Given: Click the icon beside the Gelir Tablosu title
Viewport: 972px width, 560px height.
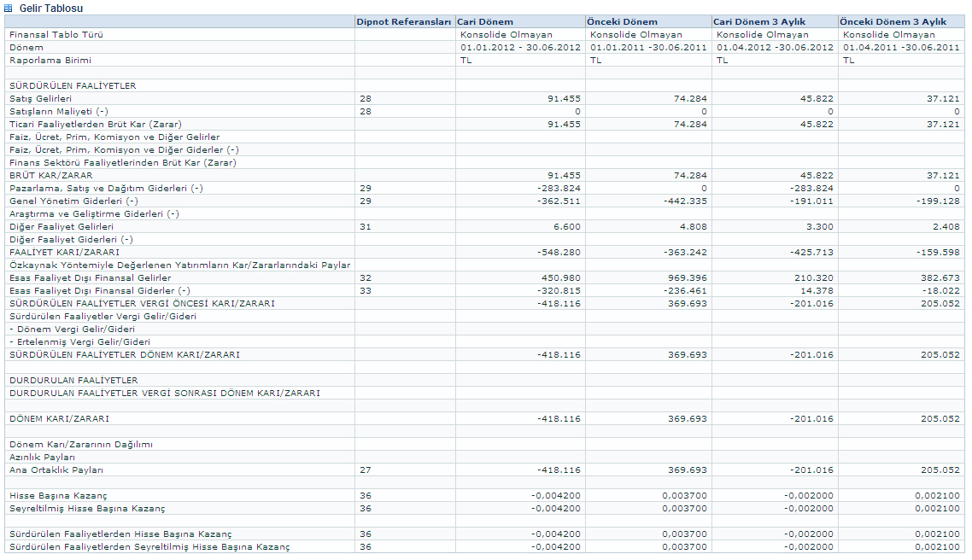Looking at the screenshot, I should tap(9, 8).
